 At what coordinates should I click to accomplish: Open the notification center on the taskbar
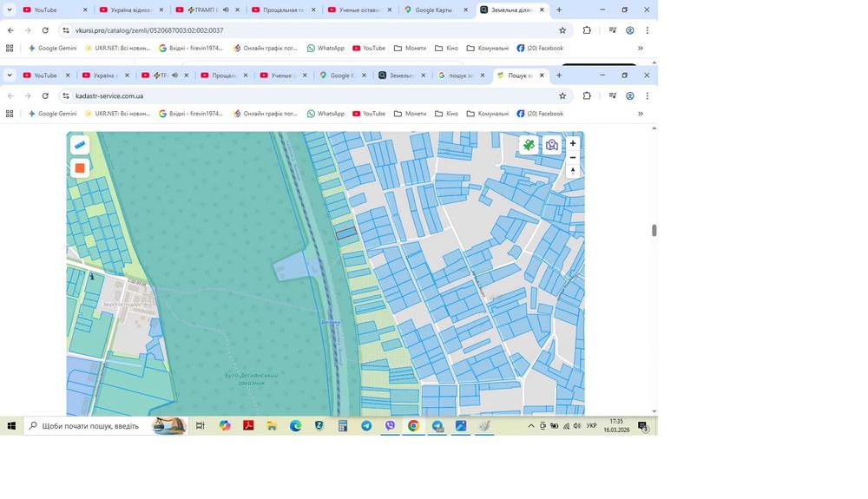(643, 426)
